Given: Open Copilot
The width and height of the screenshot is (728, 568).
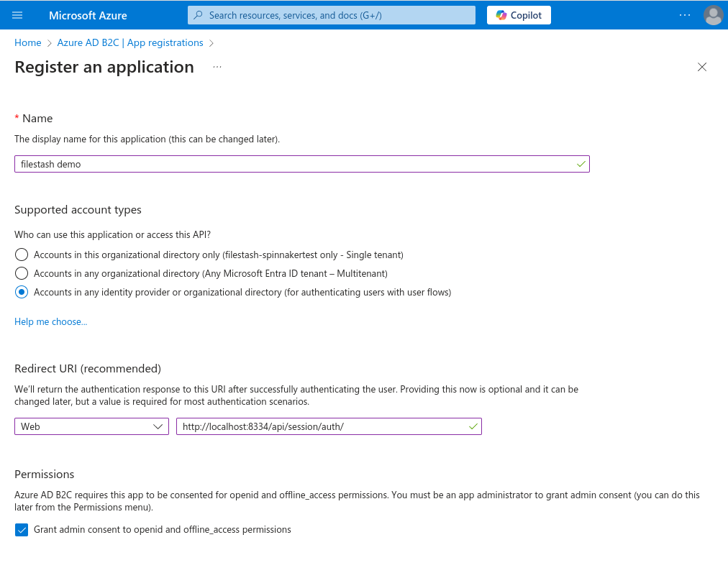Looking at the screenshot, I should click(x=519, y=15).
